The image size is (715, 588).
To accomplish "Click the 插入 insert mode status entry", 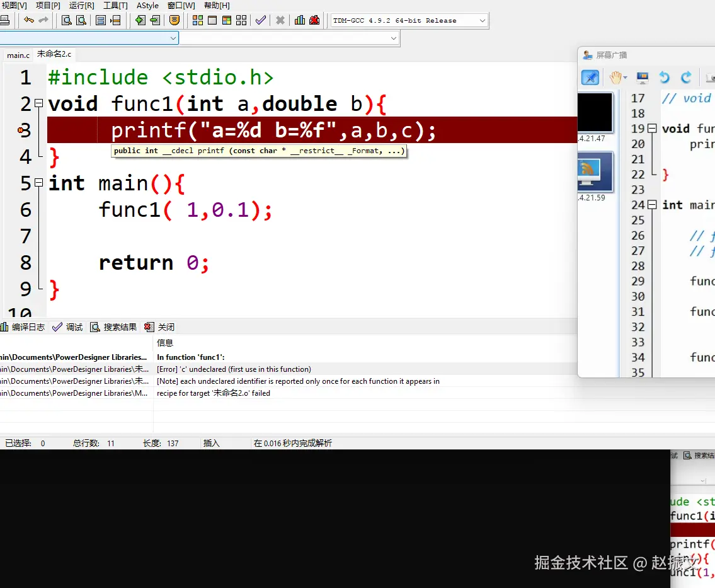I will (x=211, y=443).
